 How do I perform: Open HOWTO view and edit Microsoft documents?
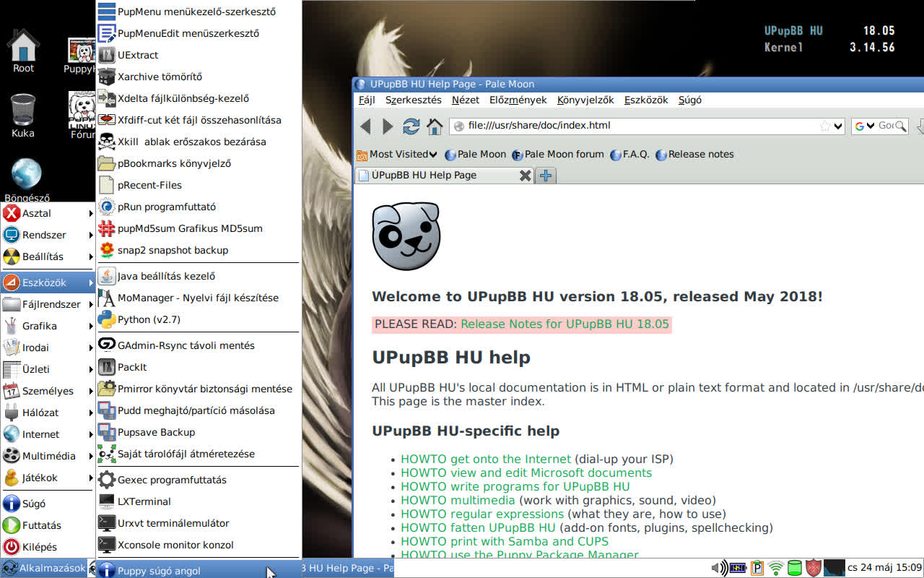526,473
